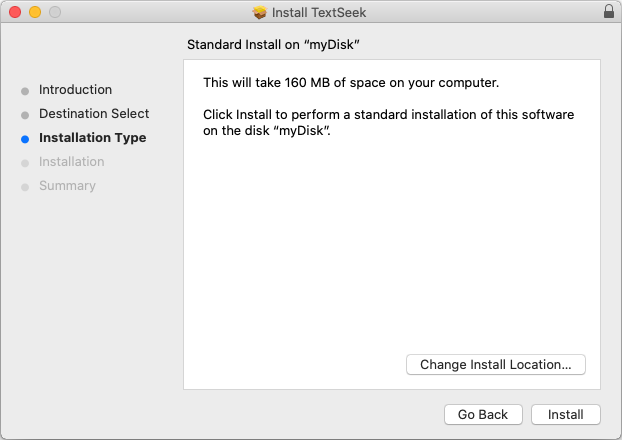Viewport: 622px width, 440px height.
Task: Click the "Install TextSeek" window title
Action: 320,12
